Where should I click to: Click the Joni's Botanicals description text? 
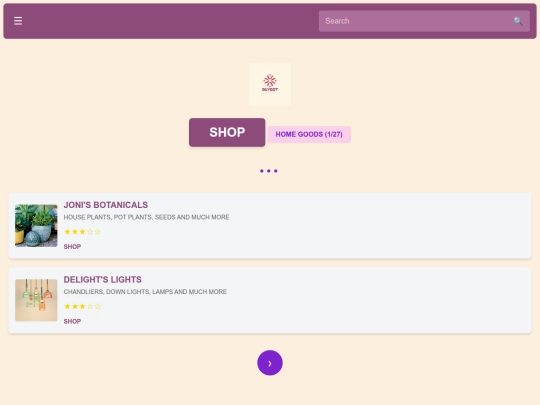146,217
